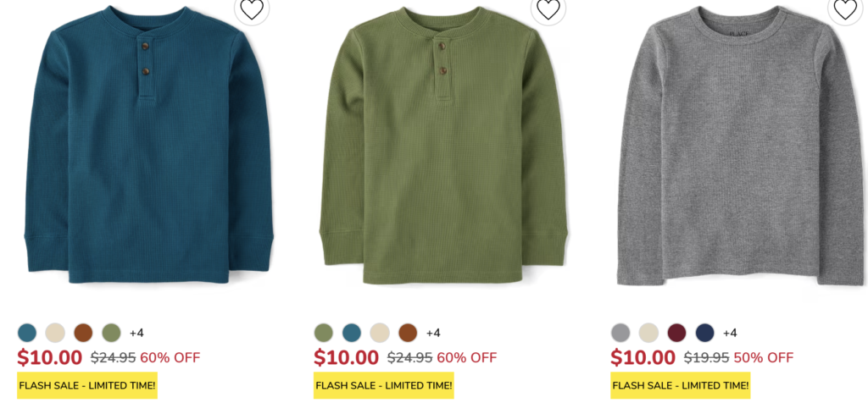Expand +4 more colors for gray shirt
This screenshot has height=403, width=868.
pos(730,333)
